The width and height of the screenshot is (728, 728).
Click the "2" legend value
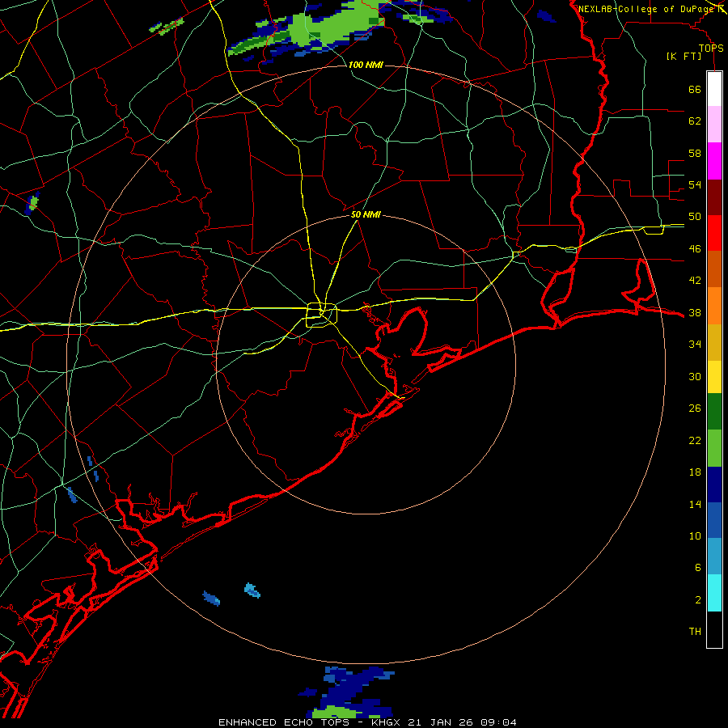pyautogui.click(x=697, y=600)
